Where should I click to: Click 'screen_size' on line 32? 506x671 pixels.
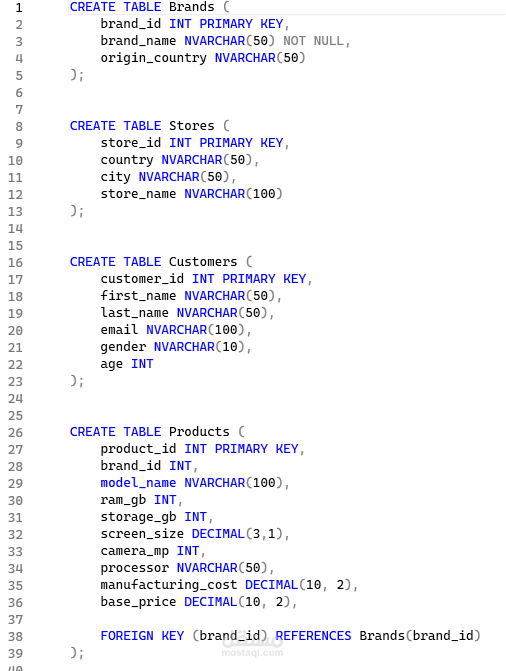click(x=142, y=534)
